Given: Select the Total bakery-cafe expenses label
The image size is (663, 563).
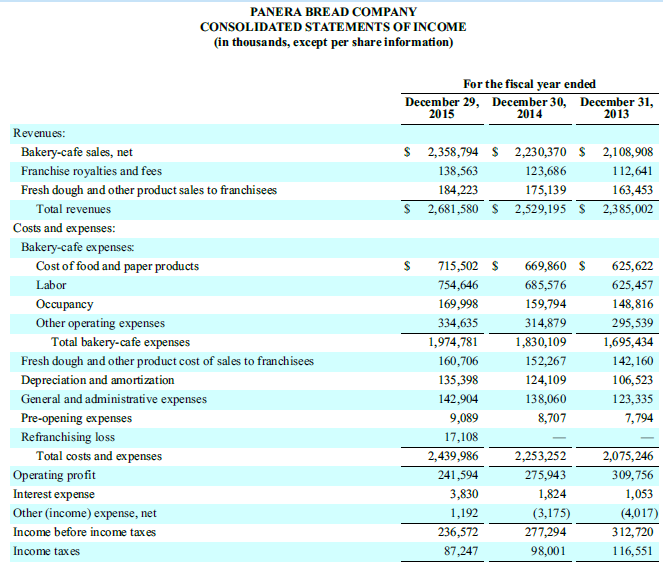Looking at the screenshot, I should 120,342.
